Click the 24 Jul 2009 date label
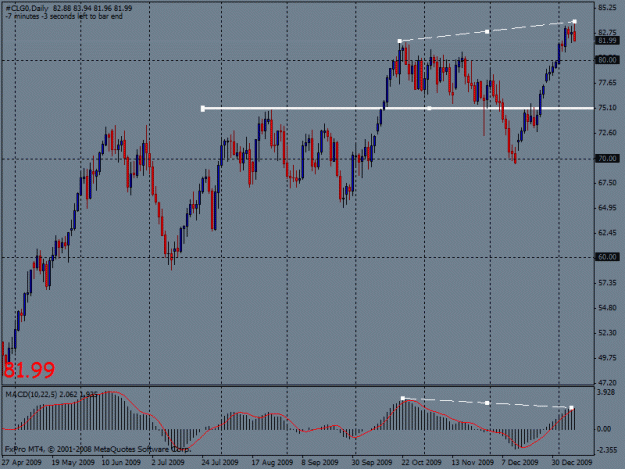Viewport: 625px width, 469px height. (x=220, y=462)
